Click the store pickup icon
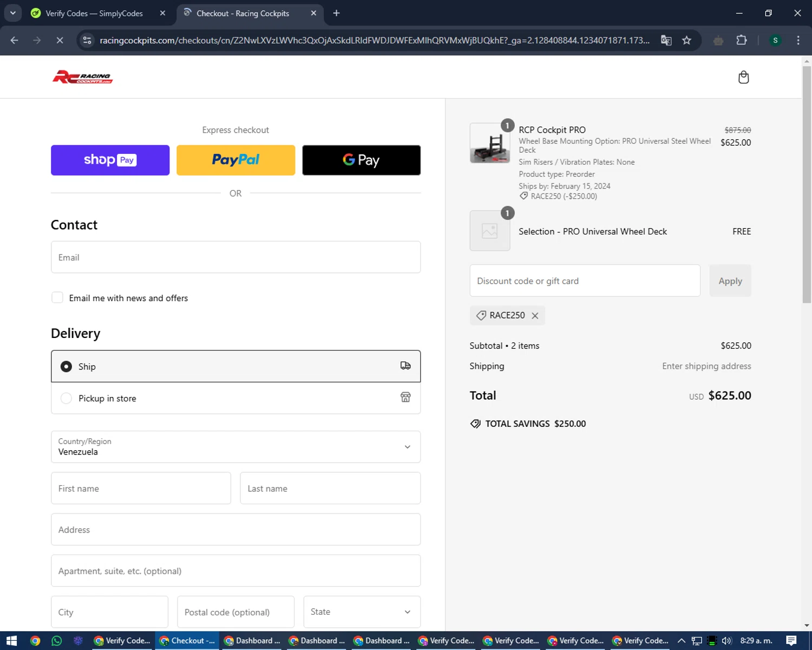Viewport: 812px width, 650px height. (405, 398)
